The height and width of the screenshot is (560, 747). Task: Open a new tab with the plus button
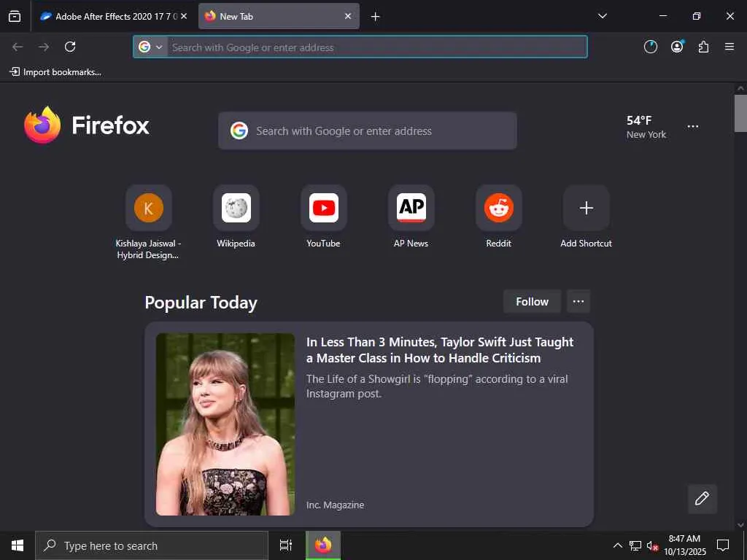point(376,17)
